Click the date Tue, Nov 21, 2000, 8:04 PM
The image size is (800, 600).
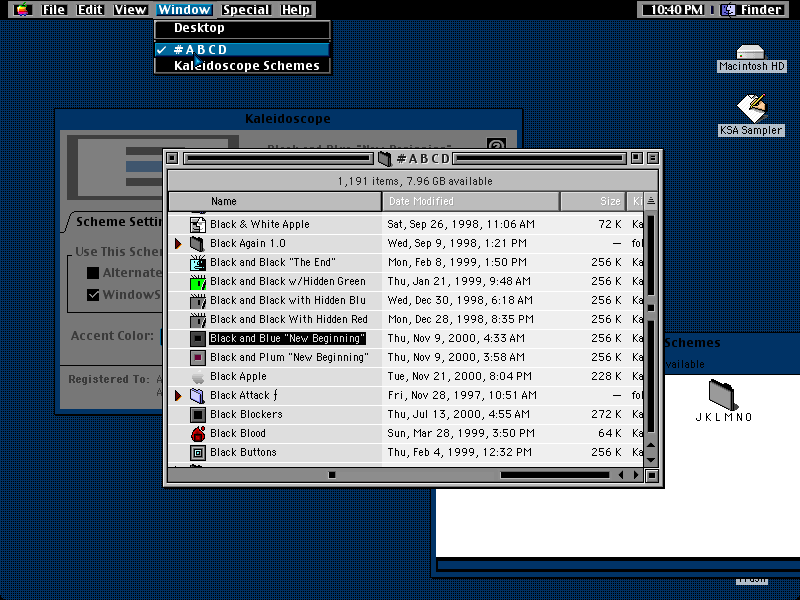click(x=460, y=377)
